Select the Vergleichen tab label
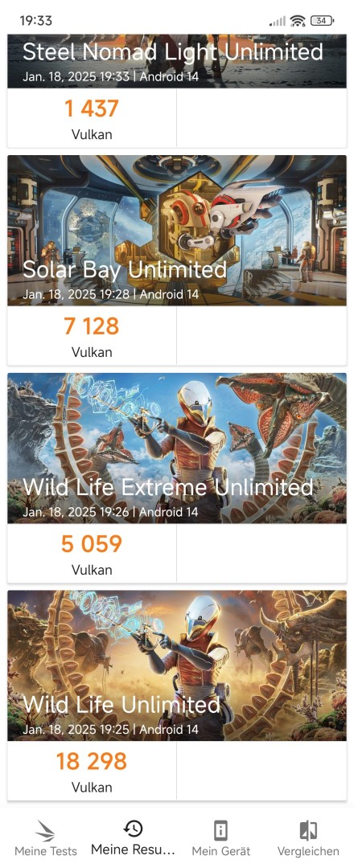The width and height of the screenshot is (354, 868). tap(308, 851)
